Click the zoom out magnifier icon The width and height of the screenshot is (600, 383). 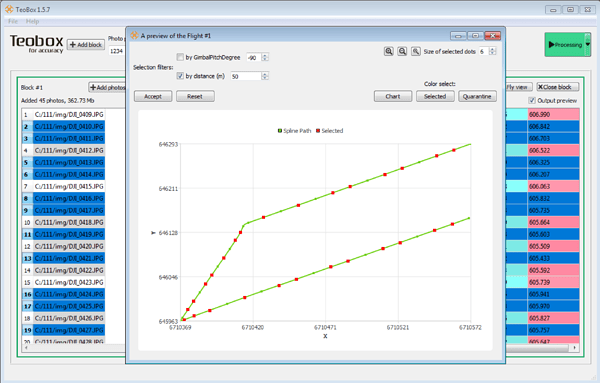tap(402, 51)
